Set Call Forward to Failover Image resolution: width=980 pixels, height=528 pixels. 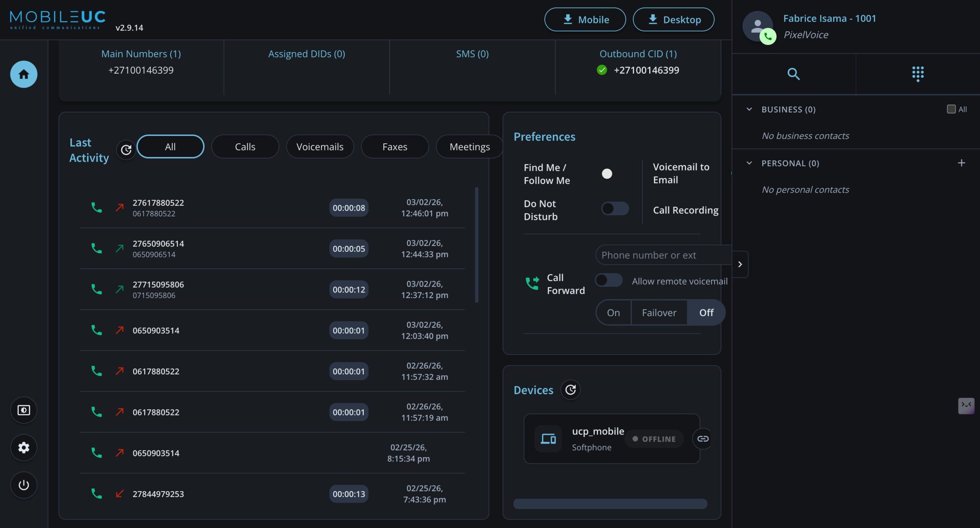tap(659, 313)
